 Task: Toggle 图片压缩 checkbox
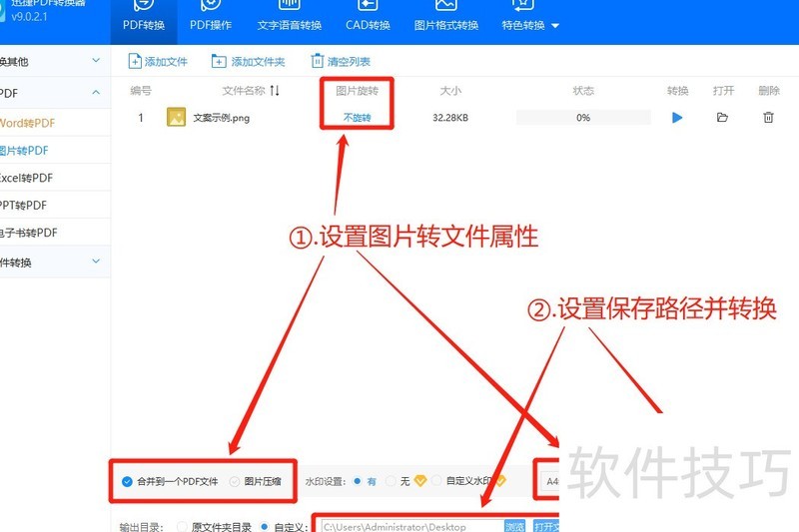(x=235, y=481)
